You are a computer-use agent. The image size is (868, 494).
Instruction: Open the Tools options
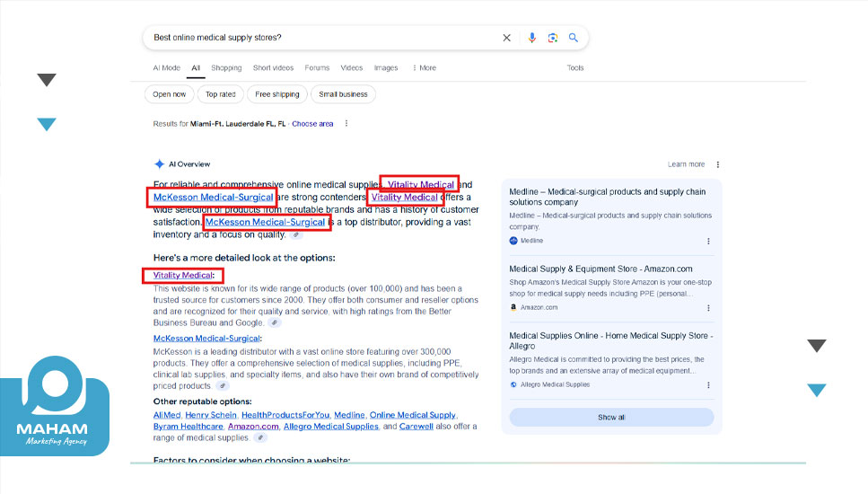[575, 67]
